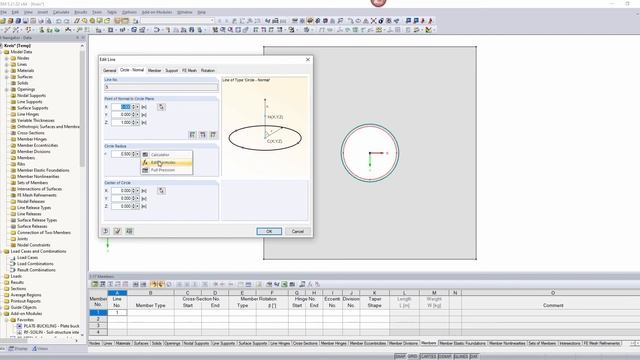Click the Navigator scrollbar

(x=82, y=109)
